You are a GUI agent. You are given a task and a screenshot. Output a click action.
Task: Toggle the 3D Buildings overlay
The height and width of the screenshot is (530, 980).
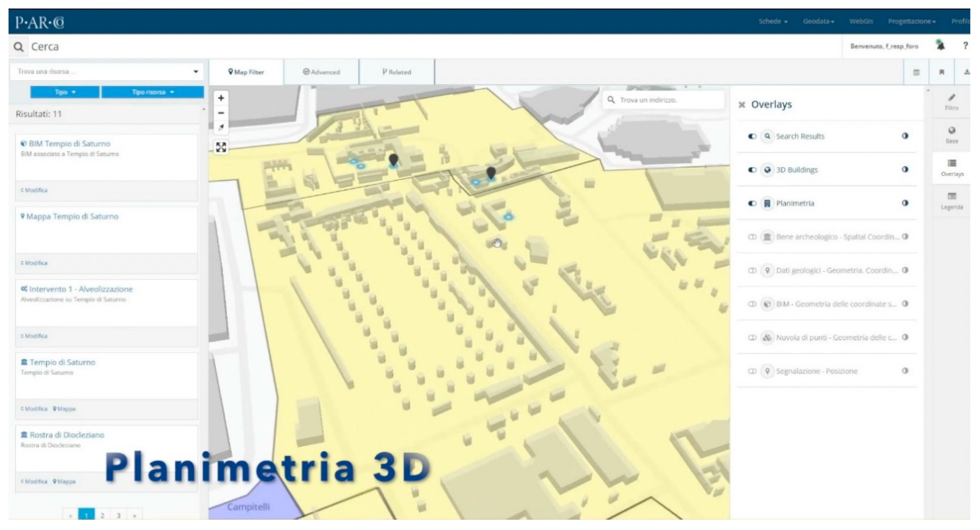coord(752,170)
